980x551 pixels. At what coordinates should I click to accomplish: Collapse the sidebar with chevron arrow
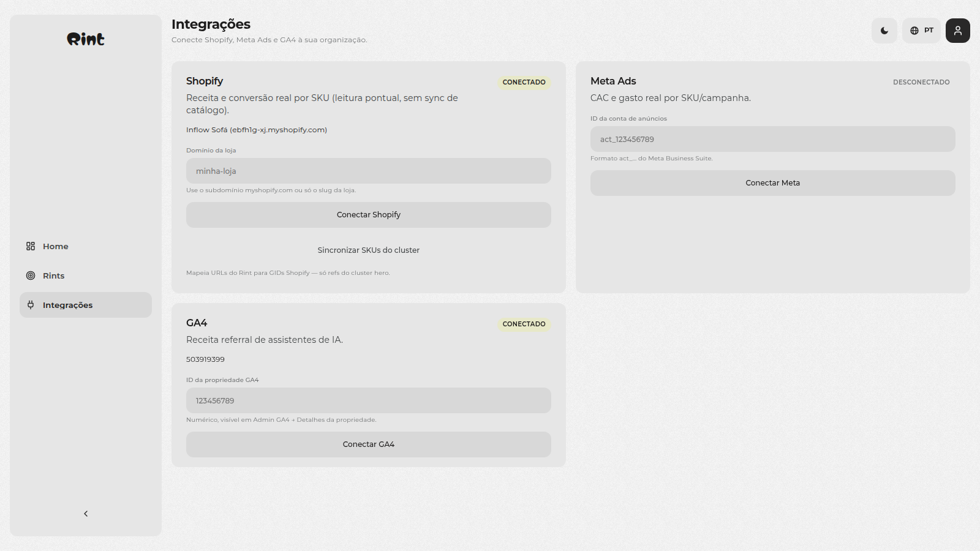tap(86, 514)
